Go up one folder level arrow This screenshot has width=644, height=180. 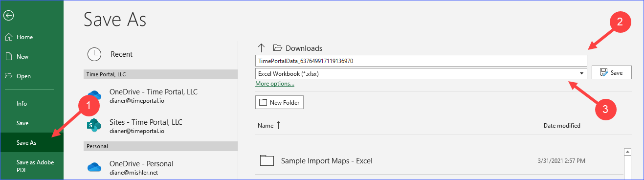[x=261, y=47]
